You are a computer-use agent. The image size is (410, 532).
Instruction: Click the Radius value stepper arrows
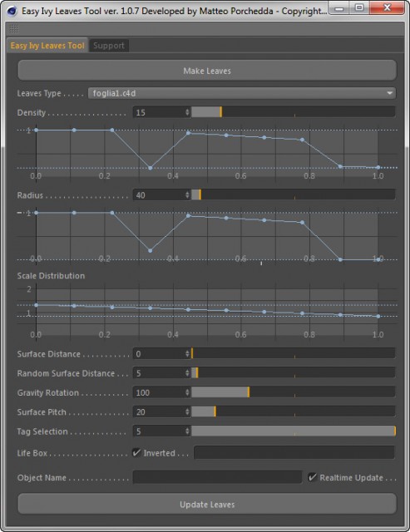(x=187, y=195)
